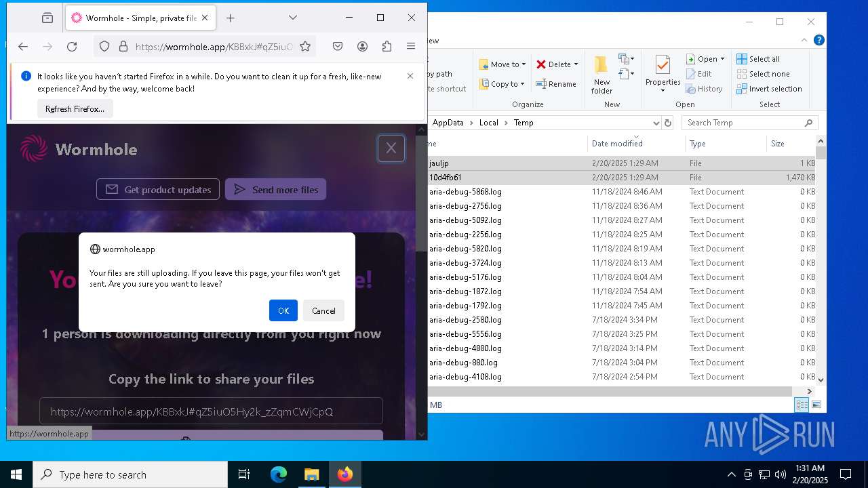The image size is (868, 488).
Task: Select file jauljp
Action: click(620, 163)
